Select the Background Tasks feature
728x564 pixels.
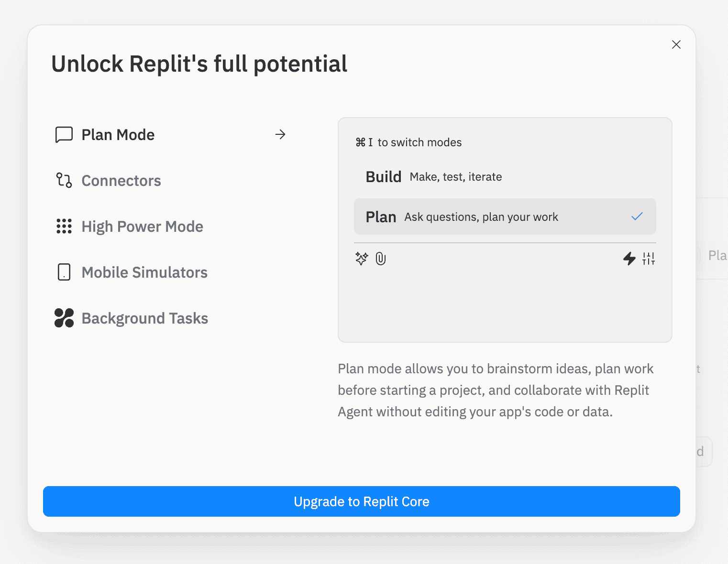coord(171,318)
